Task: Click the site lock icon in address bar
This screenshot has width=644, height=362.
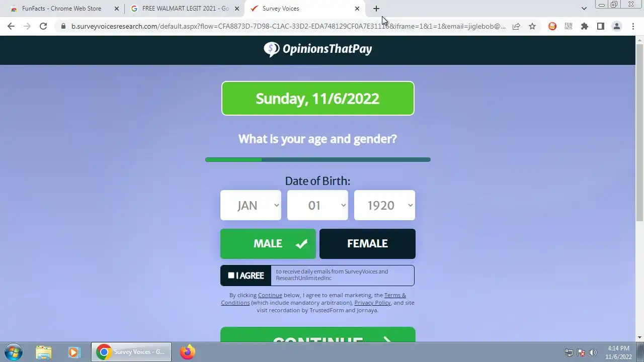Action: click(63, 26)
